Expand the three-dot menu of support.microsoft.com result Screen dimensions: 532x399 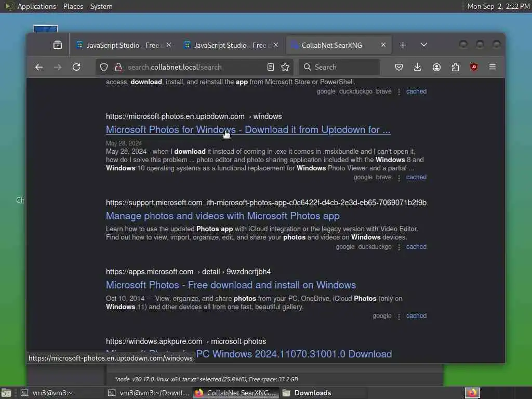coord(399,247)
